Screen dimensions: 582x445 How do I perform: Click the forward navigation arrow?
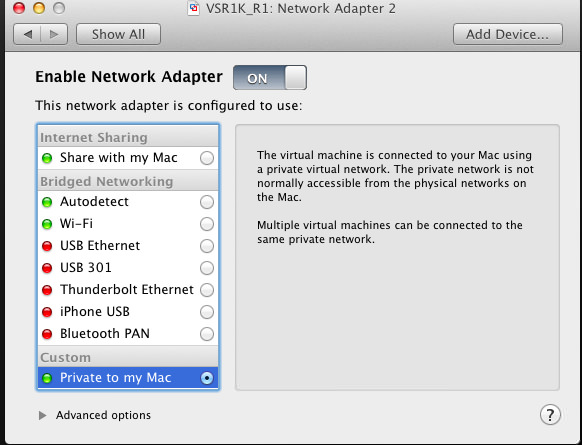(x=54, y=34)
